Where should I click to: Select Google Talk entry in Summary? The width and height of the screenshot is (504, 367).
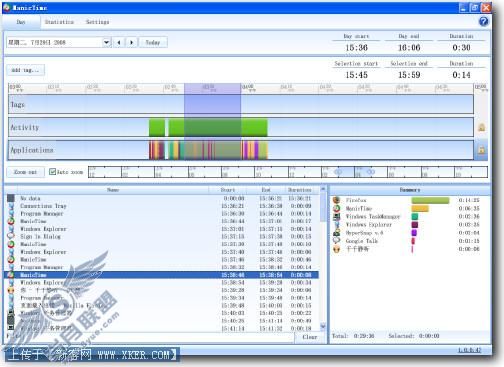408,241
